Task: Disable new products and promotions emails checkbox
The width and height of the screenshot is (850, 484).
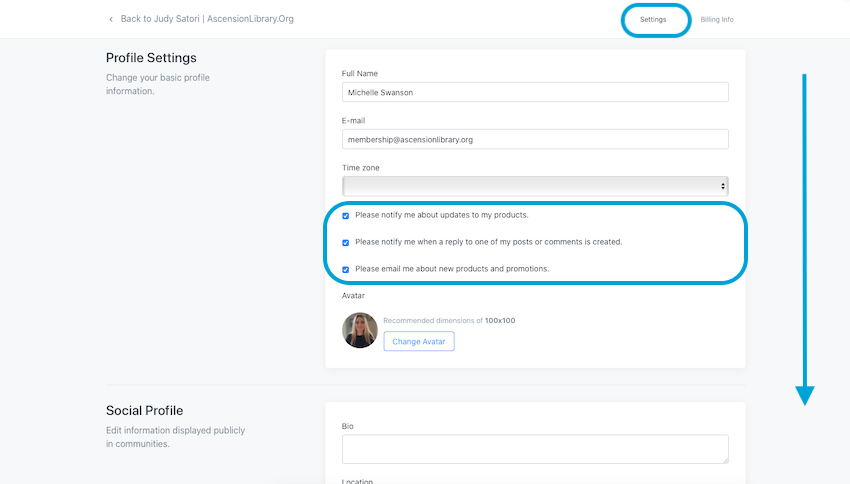Action: (x=346, y=269)
